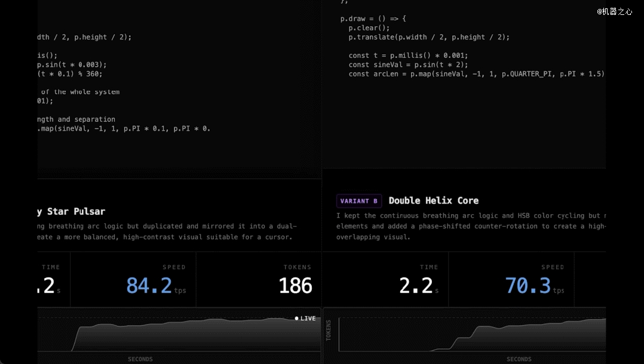Image resolution: width=644 pixels, height=364 pixels.
Task: Click the white LIVE indicator dot
Action: click(297, 319)
